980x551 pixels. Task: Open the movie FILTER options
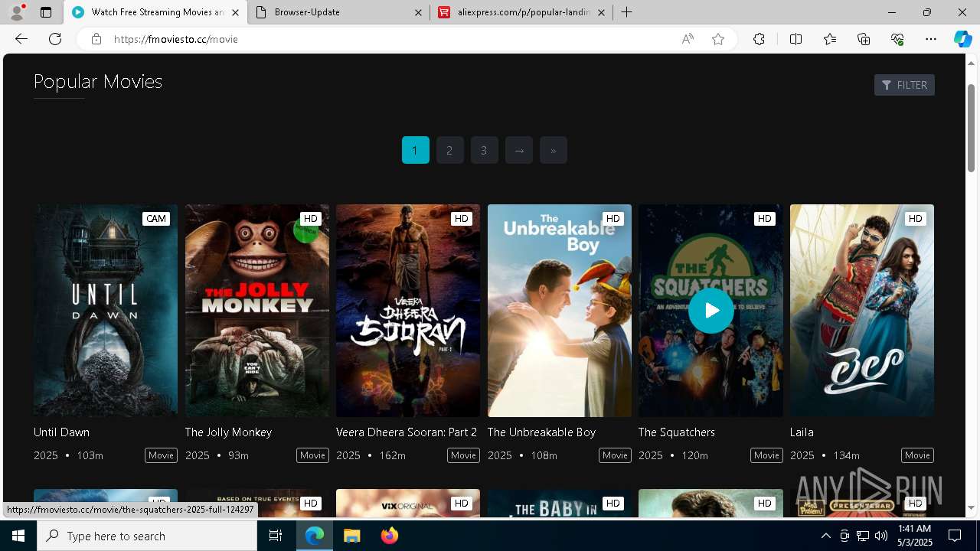904,85
